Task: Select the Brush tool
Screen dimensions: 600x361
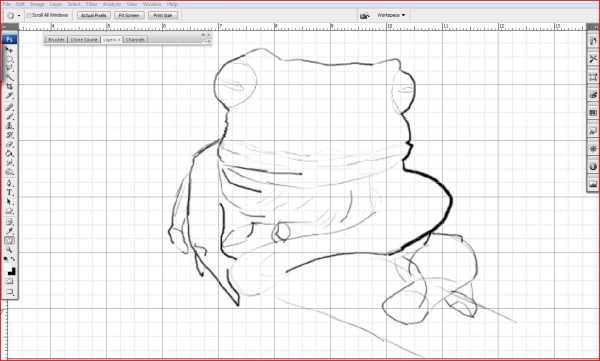Action: [x=9, y=117]
